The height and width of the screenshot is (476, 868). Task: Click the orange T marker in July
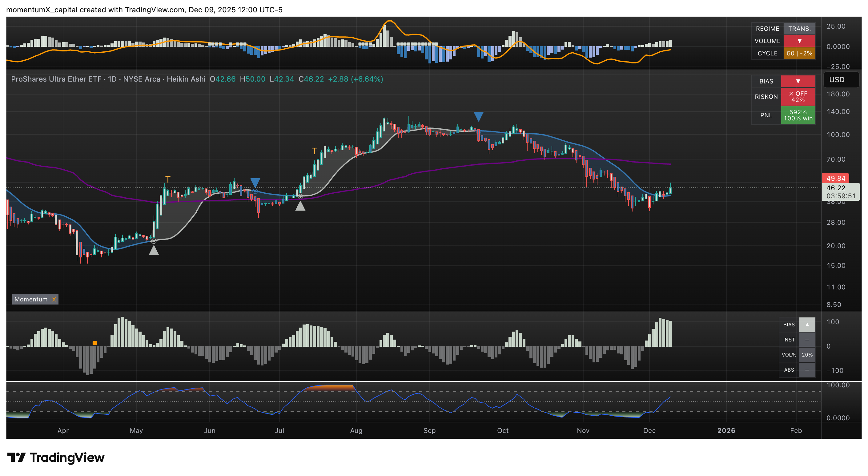point(314,151)
